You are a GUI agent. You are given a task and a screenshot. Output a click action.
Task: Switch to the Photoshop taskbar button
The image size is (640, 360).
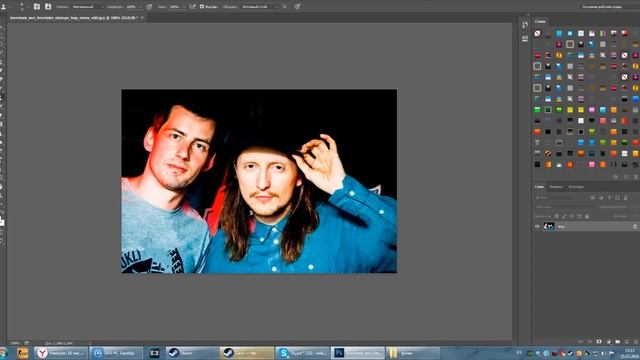(358, 353)
